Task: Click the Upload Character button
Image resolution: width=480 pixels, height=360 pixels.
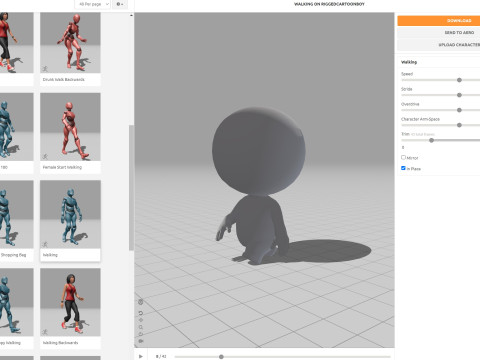Action: pyautogui.click(x=439, y=44)
